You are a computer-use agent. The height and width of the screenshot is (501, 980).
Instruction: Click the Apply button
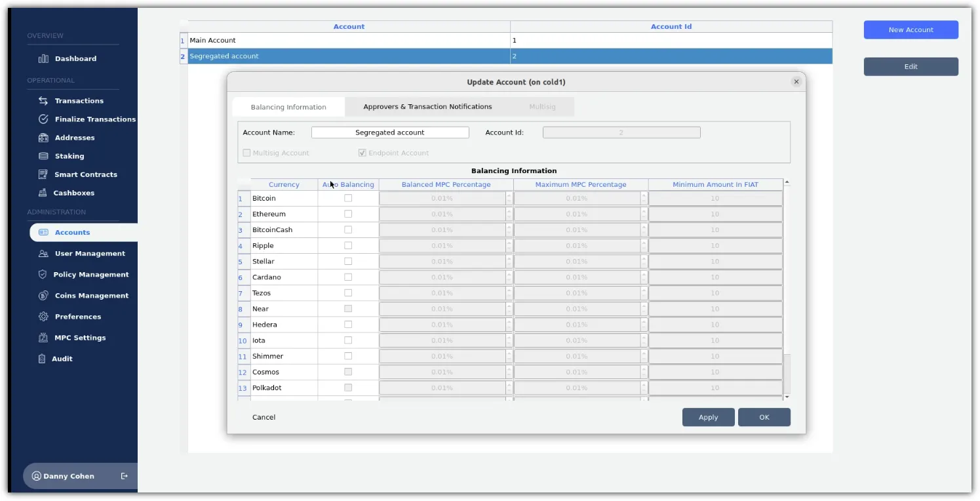(x=708, y=417)
